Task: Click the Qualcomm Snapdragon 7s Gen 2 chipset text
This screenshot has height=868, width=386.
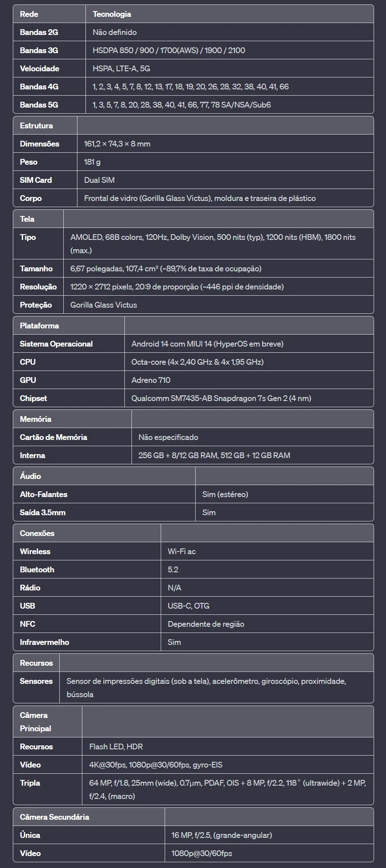Action: [221, 398]
